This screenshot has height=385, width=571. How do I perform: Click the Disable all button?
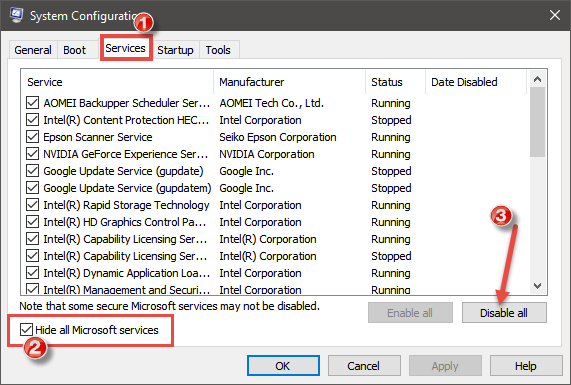[504, 313]
